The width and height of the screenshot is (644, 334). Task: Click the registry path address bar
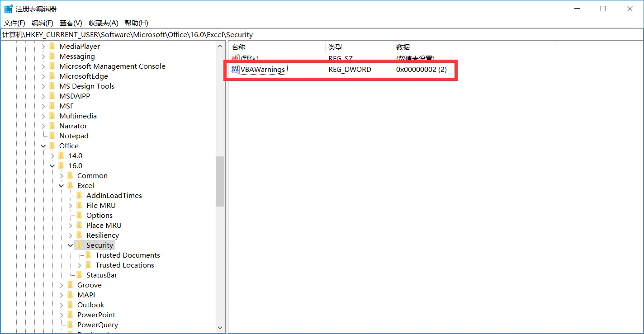[x=317, y=34]
